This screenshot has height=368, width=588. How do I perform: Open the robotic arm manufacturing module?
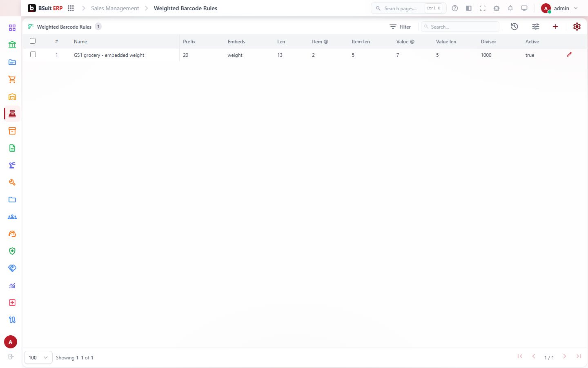pyautogui.click(x=12, y=165)
